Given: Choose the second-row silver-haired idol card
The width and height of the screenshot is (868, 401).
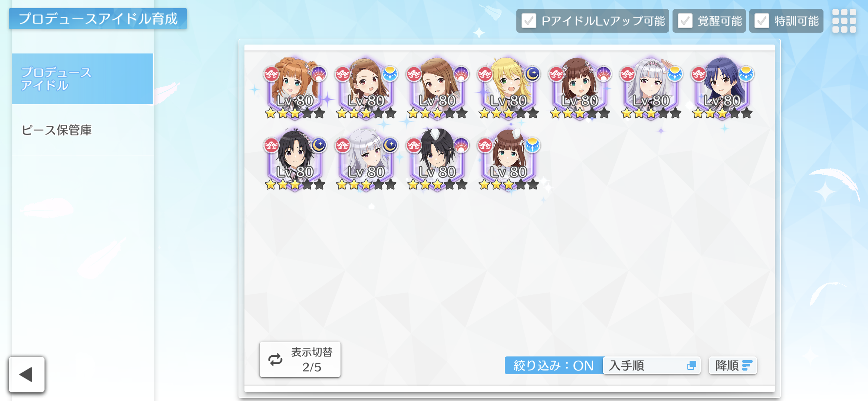Looking at the screenshot, I should [366, 159].
